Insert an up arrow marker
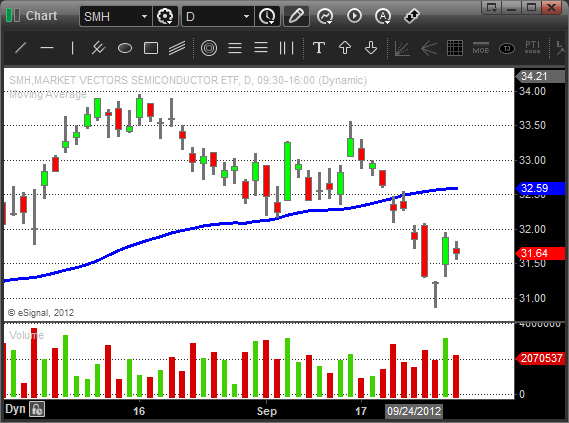The width and height of the screenshot is (569, 423). click(x=345, y=48)
